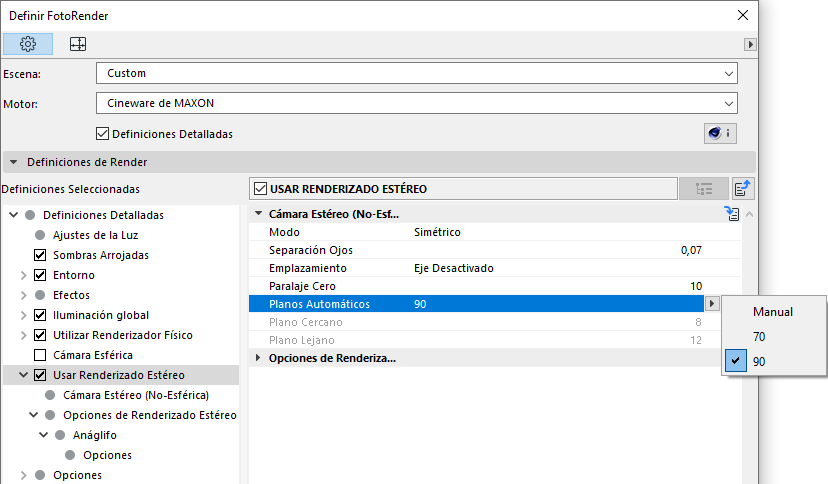828x484 pixels.
Task: Select the Anáglifo tree item
Action: tap(95, 435)
